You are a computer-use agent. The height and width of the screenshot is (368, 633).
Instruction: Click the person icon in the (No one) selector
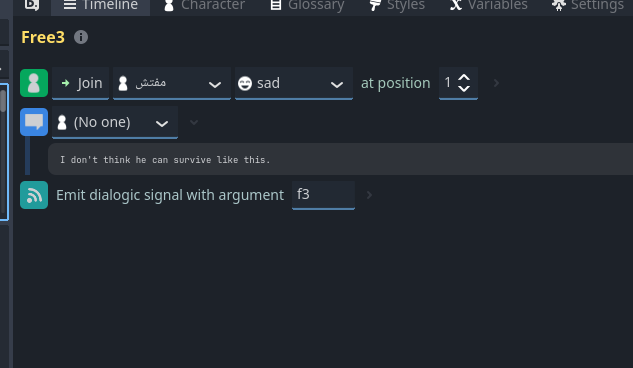point(62,123)
